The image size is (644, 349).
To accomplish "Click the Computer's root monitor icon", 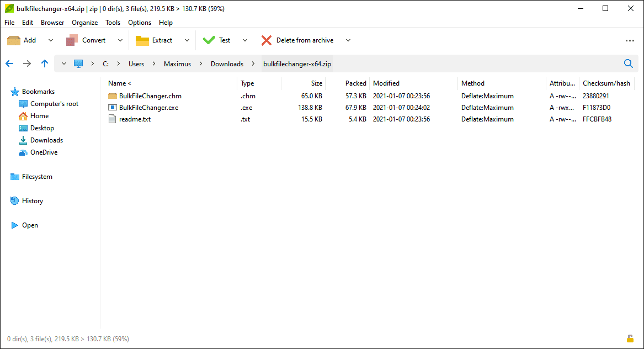I will [x=23, y=104].
